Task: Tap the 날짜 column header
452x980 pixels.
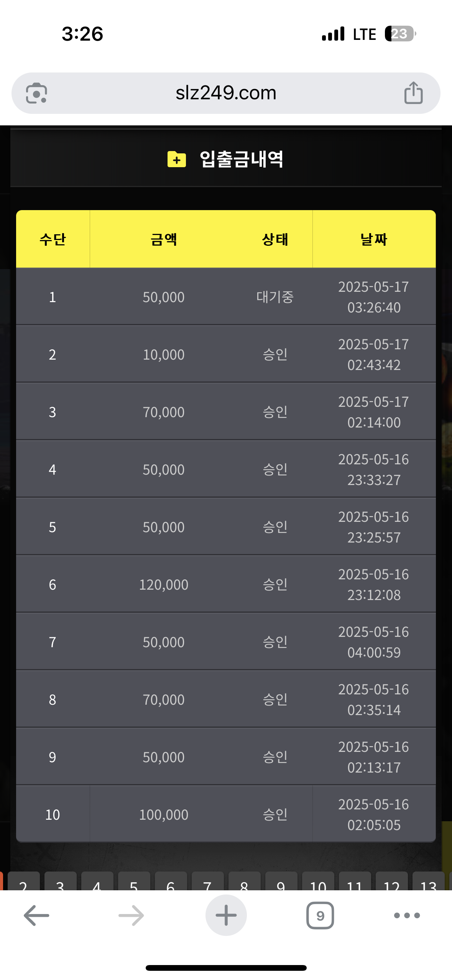Action: [x=374, y=239]
